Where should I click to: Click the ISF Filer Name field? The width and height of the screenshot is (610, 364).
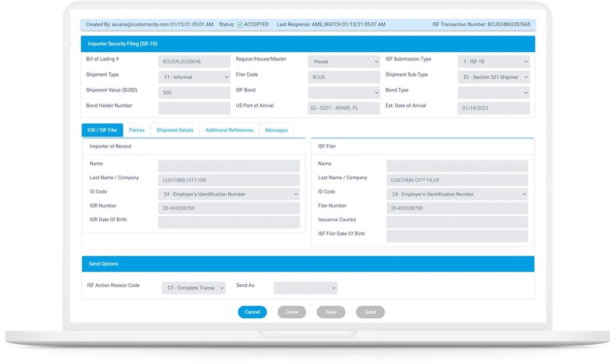pos(457,166)
